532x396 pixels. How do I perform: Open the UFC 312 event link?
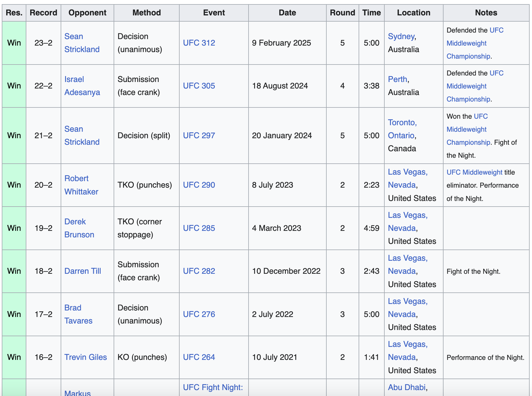pos(199,43)
